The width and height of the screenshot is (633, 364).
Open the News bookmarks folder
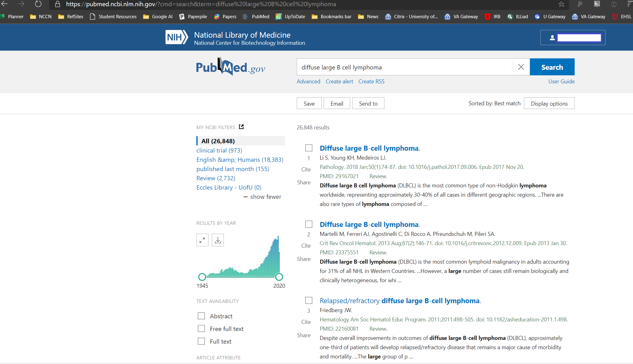coord(368,17)
